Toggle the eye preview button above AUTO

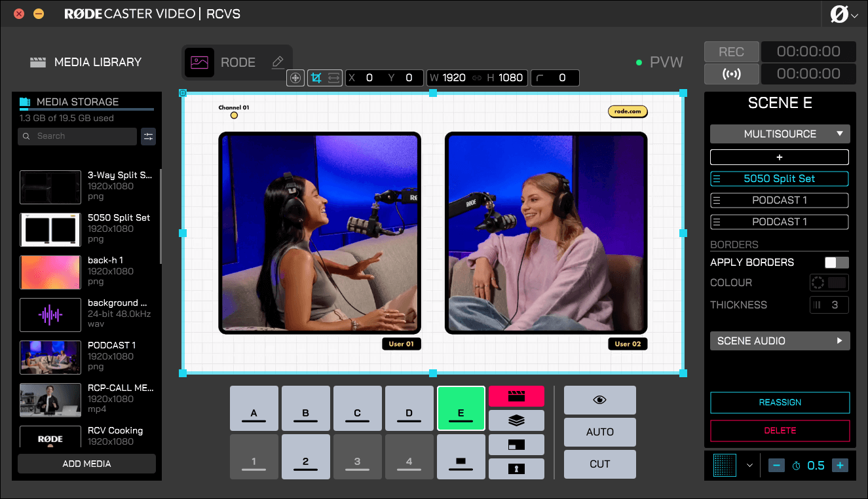(599, 399)
